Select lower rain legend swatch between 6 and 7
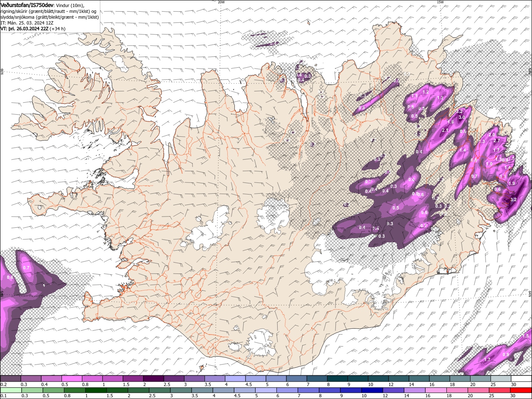The width and height of the screenshot is (532, 399). coord(287,390)
